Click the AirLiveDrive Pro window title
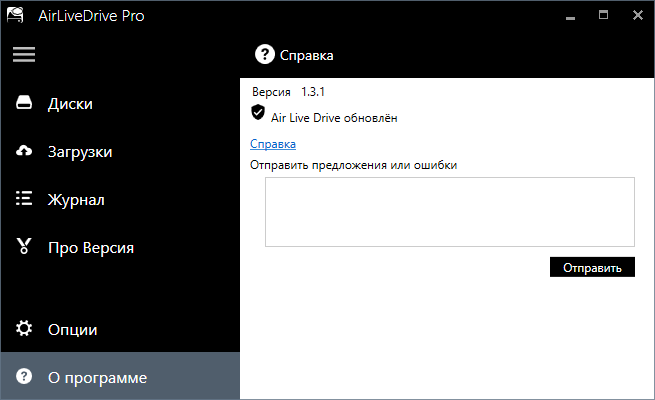 click(x=91, y=16)
